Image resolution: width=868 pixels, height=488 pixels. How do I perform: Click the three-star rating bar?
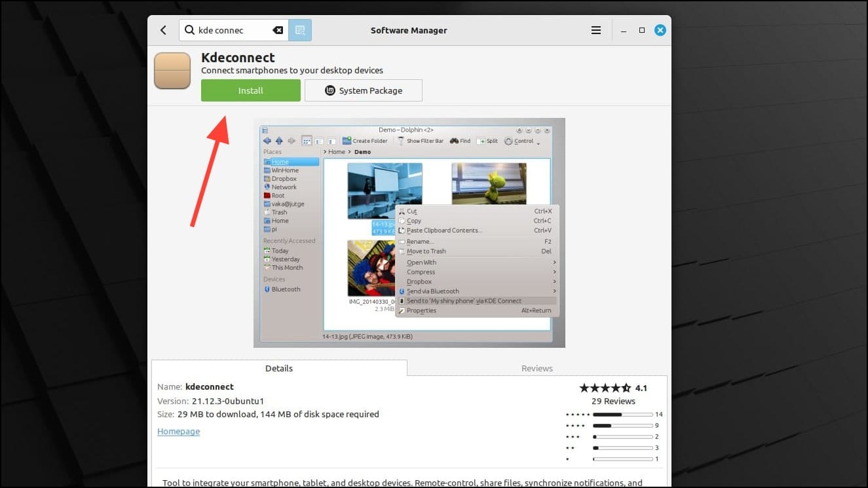pos(623,437)
